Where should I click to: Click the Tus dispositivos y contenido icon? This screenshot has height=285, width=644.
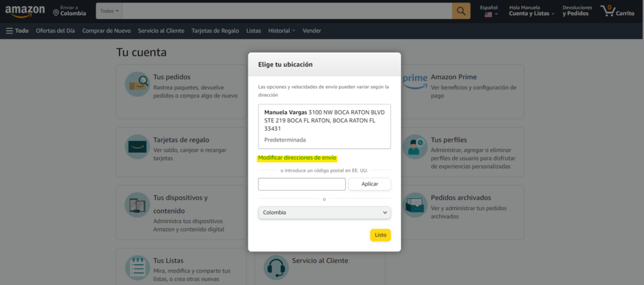point(137,204)
